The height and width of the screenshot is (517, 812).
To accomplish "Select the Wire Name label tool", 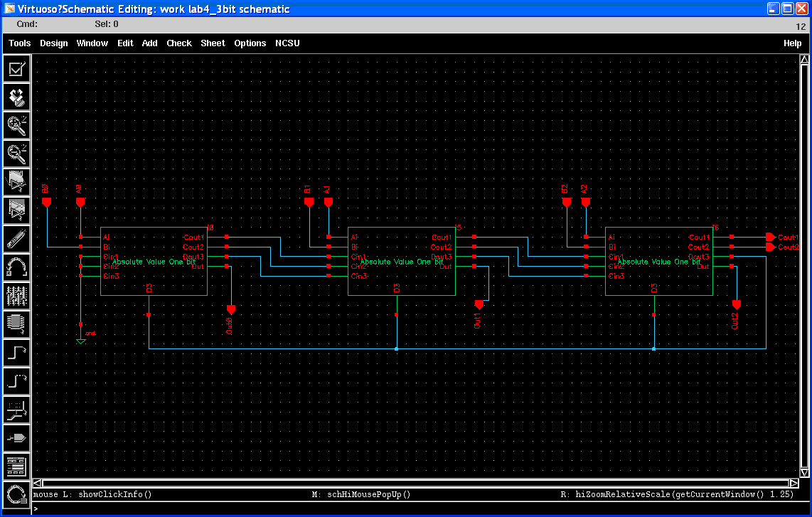I will [x=16, y=410].
